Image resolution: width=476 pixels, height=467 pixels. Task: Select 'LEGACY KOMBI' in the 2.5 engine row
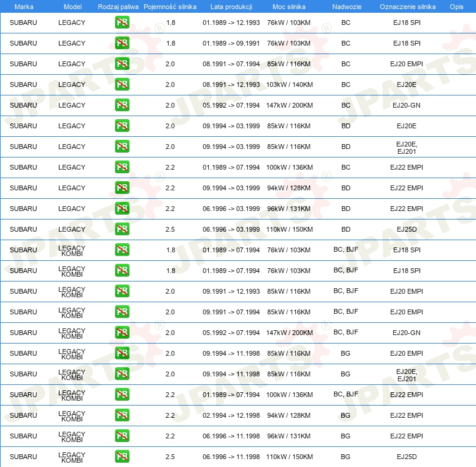[72, 457]
